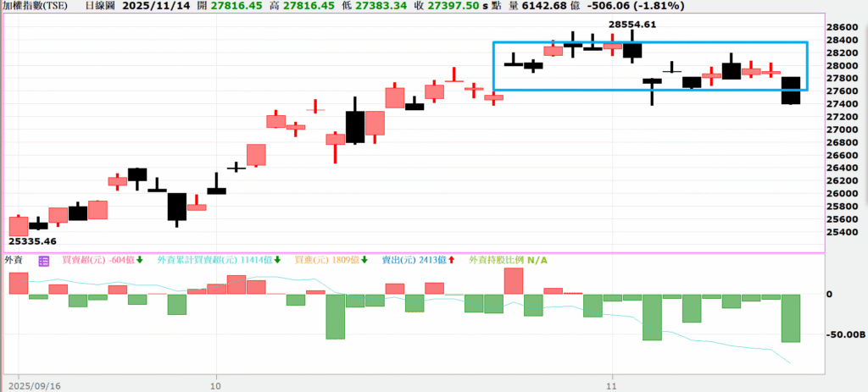Open the purple indicator settings list icon
This screenshot has height=392, width=868.
[x=44, y=260]
